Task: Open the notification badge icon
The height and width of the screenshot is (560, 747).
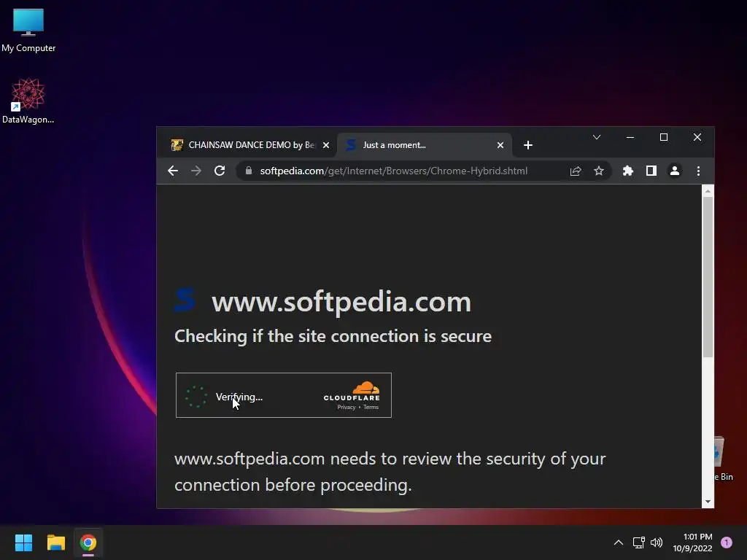Action: tap(727, 542)
